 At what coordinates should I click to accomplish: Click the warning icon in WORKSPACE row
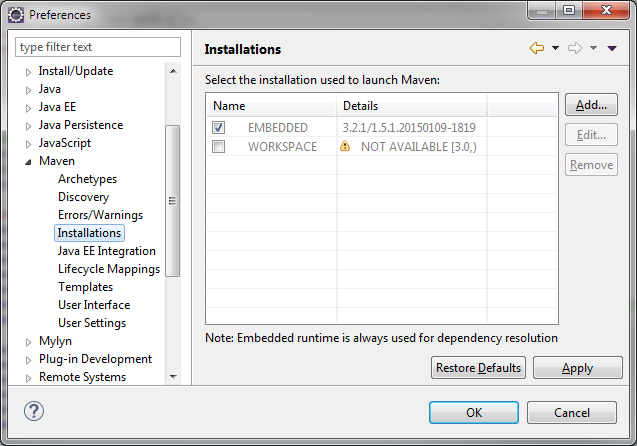pos(345,146)
